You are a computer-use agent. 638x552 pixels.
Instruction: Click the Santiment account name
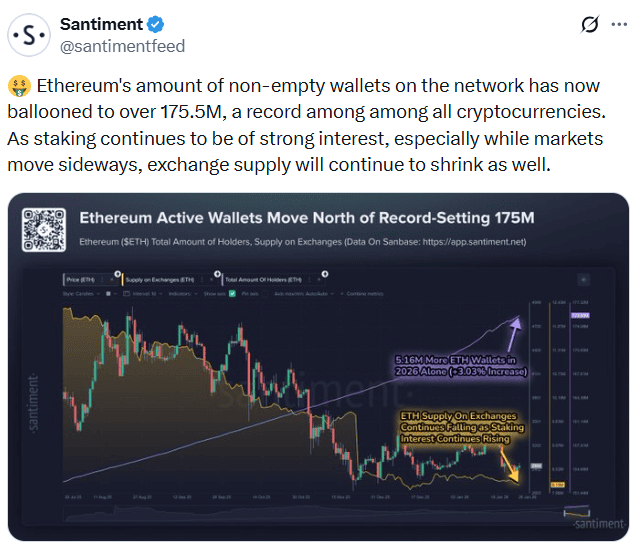pos(101,24)
